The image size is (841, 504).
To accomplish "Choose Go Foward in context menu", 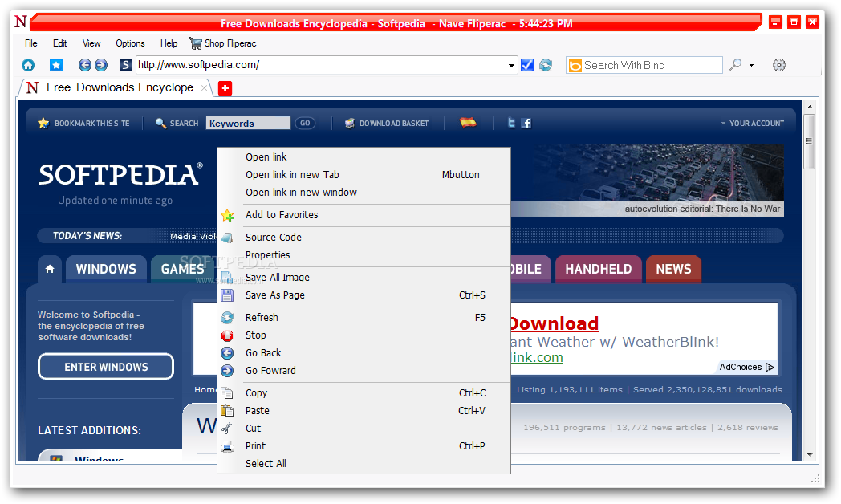I will click(x=364, y=371).
